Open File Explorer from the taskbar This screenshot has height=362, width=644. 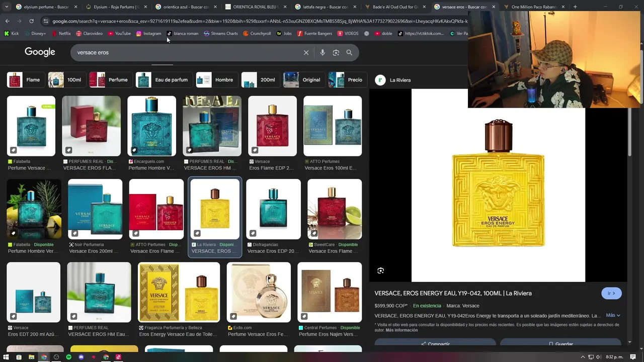31,357
